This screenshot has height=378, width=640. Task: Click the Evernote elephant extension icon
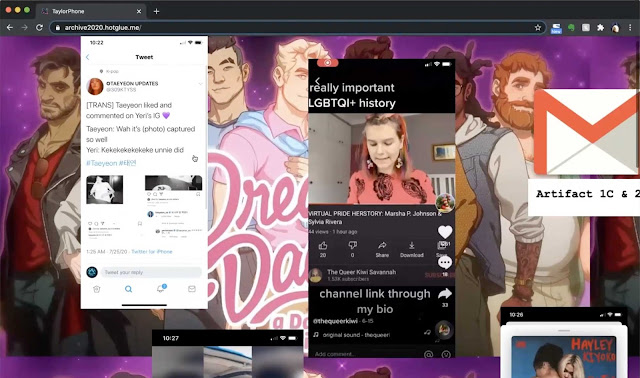[571, 27]
